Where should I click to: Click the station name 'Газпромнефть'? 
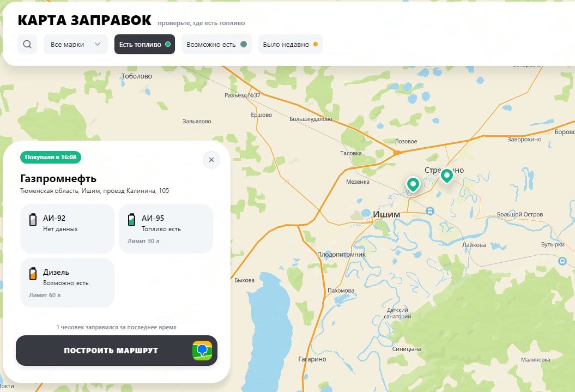click(x=58, y=179)
